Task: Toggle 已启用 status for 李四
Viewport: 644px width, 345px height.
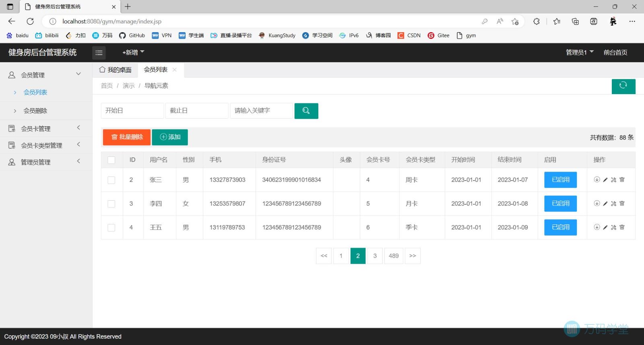Action: [x=560, y=203]
